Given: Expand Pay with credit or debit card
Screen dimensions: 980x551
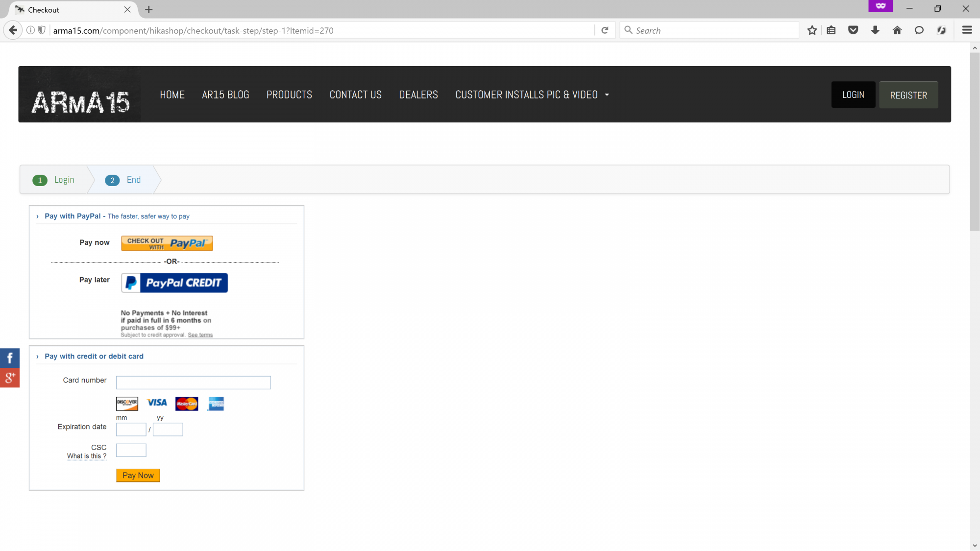Looking at the screenshot, I should tap(37, 357).
